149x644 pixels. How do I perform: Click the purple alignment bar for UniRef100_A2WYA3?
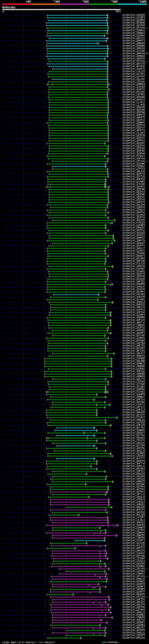point(82,525)
